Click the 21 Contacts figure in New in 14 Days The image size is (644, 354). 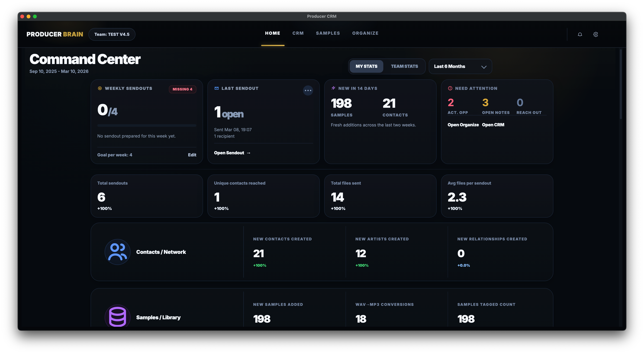389,103
